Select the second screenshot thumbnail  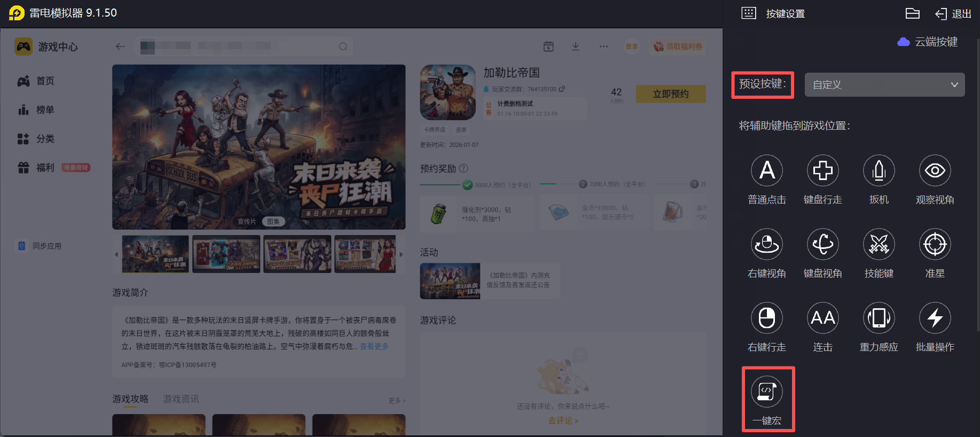(x=226, y=254)
